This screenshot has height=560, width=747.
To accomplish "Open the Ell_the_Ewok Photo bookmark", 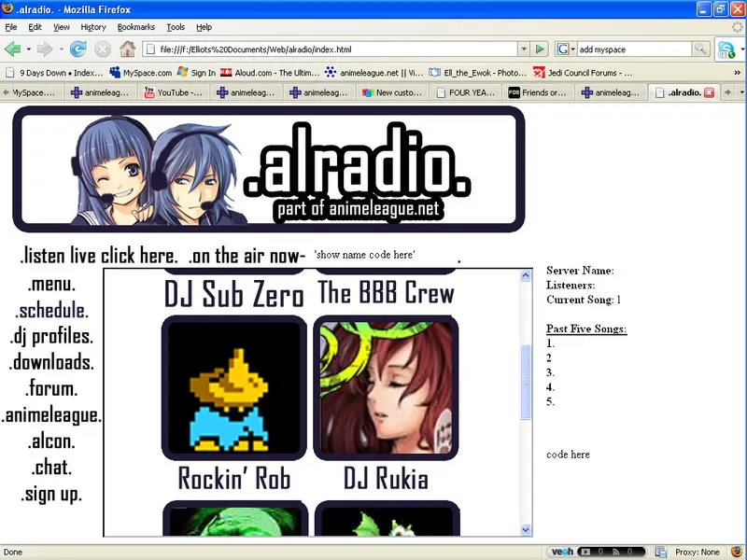I will 478,73.
